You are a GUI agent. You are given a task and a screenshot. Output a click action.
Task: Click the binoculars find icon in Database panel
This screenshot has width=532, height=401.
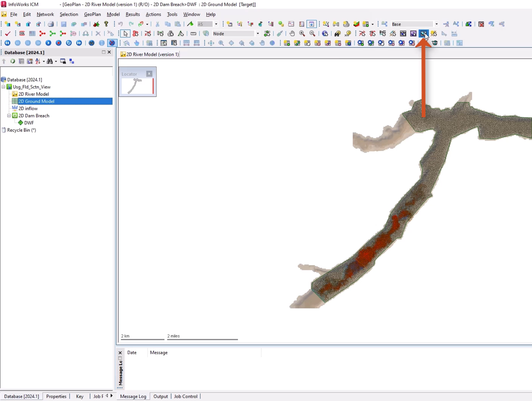pyautogui.click(x=50, y=61)
